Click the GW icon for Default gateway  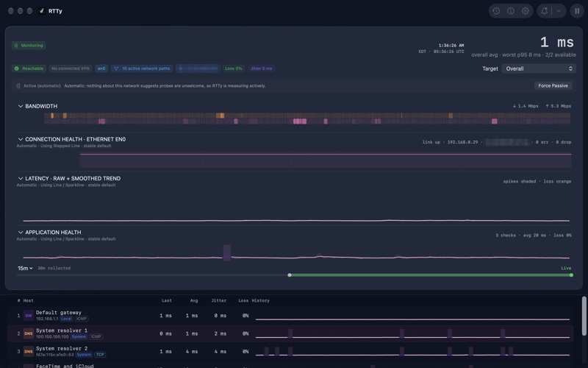tap(29, 316)
